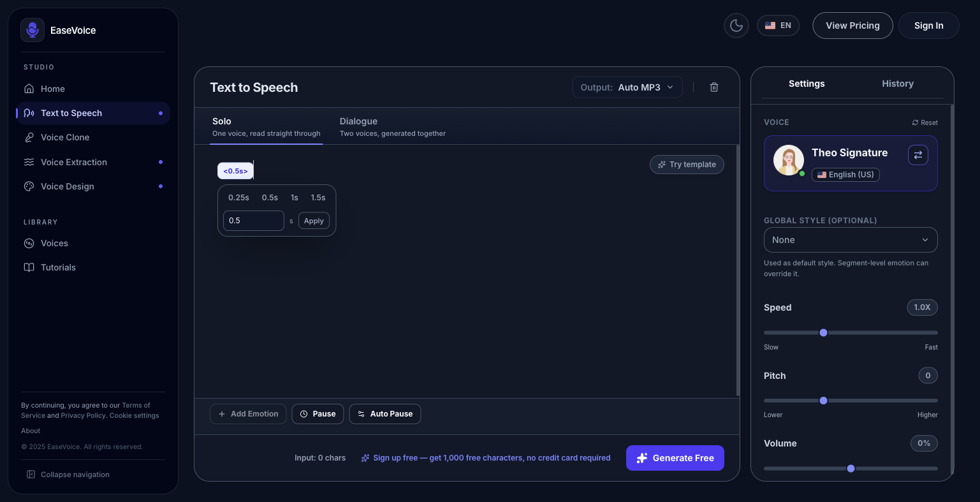The height and width of the screenshot is (502, 980).
Task: Click the Pause button with clock icon
Action: [318, 414]
